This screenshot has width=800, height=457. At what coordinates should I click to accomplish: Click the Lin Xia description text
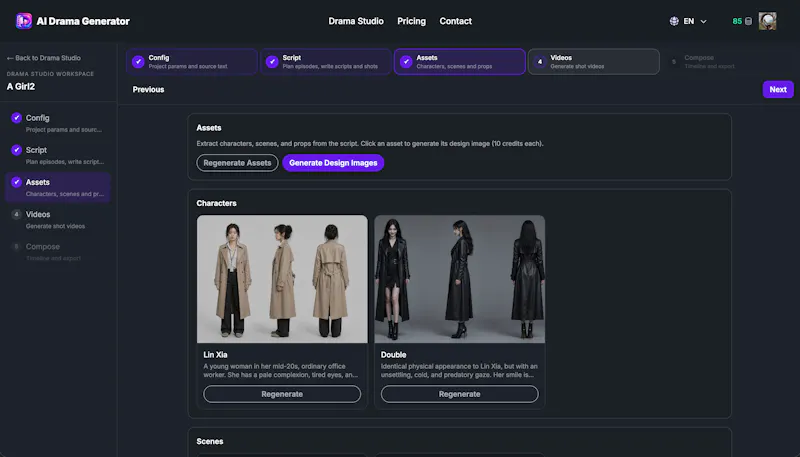tap(281, 370)
